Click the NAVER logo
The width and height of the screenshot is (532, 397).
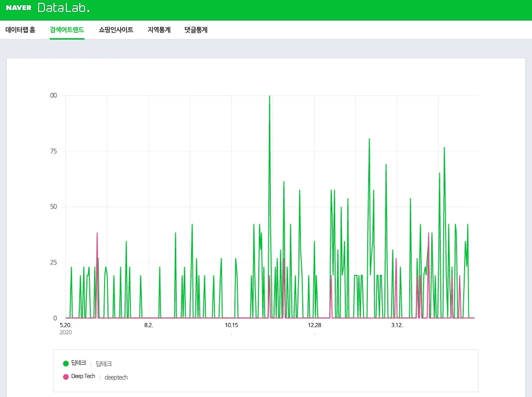point(19,8)
